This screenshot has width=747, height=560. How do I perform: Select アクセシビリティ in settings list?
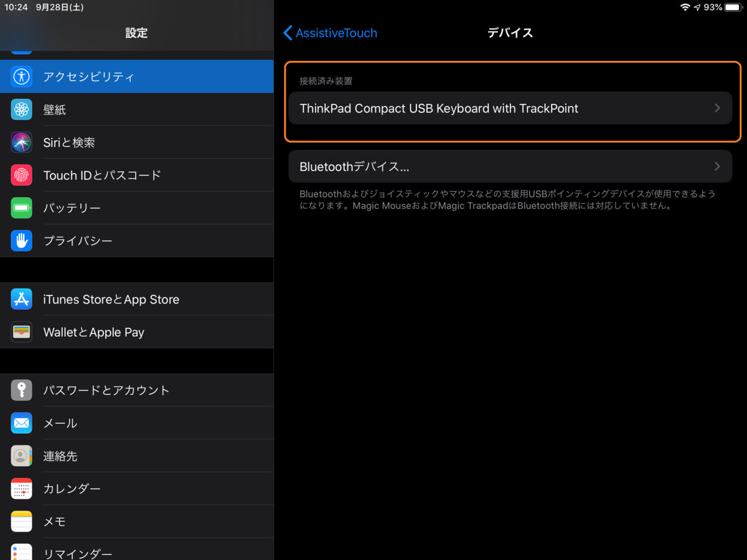137,77
